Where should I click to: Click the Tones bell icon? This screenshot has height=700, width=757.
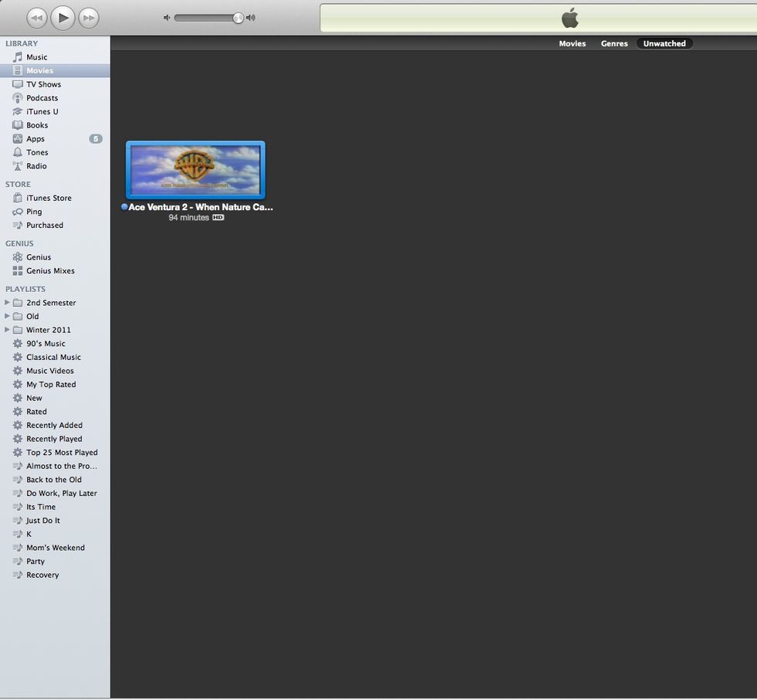point(17,152)
